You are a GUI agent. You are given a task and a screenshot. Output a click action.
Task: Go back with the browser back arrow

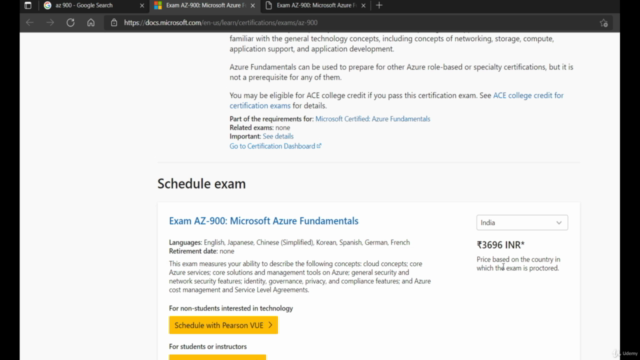30,22
